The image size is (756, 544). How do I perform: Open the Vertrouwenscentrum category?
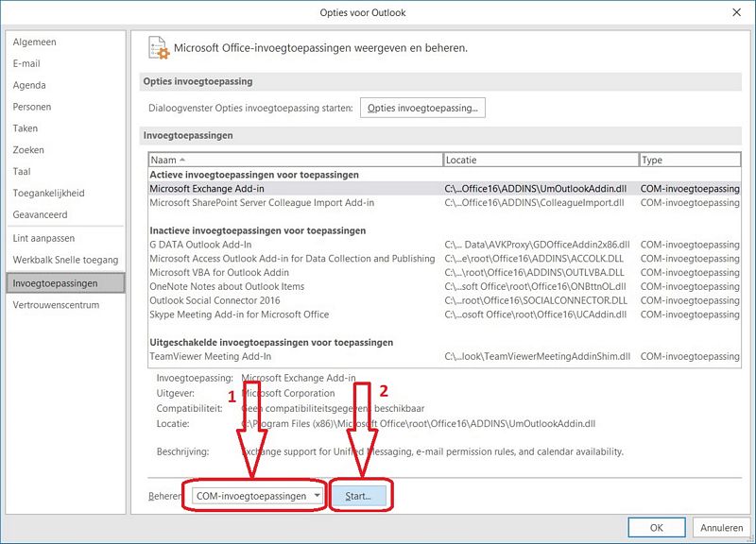click(56, 305)
